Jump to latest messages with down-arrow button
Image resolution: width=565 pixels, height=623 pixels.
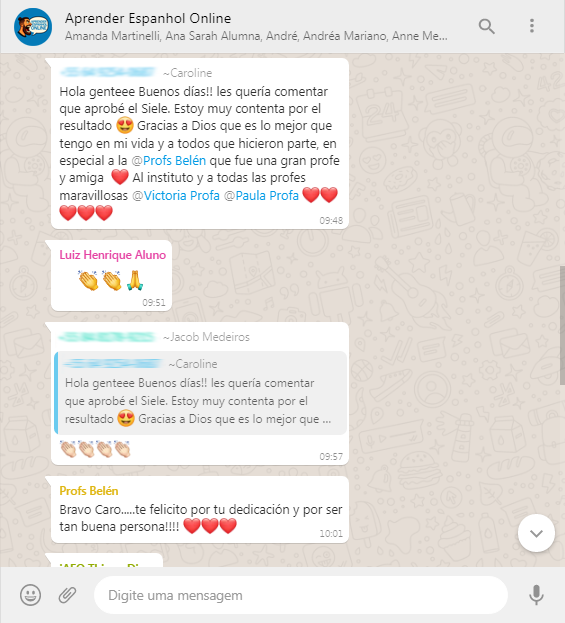[536, 533]
